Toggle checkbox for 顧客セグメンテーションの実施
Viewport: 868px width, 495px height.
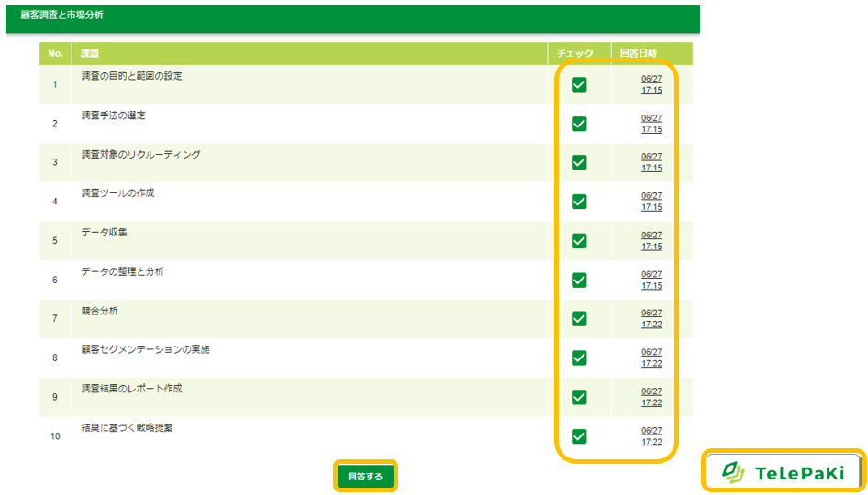coord(579,357)
